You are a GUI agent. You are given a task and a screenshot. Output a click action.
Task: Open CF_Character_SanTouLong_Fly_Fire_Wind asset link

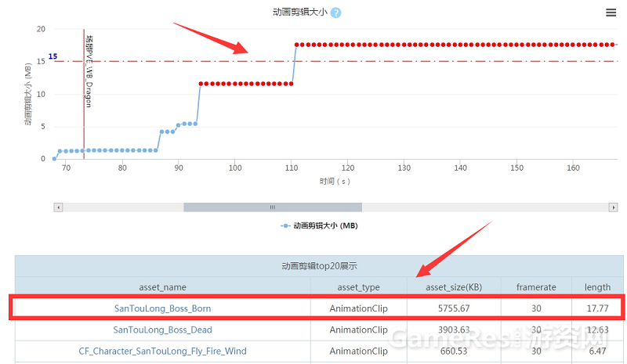[162, 351]
